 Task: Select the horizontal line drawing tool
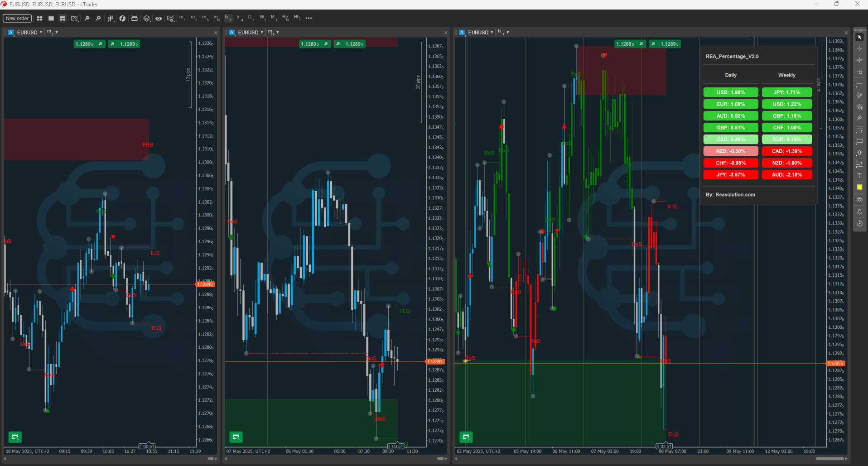[859, 85]
